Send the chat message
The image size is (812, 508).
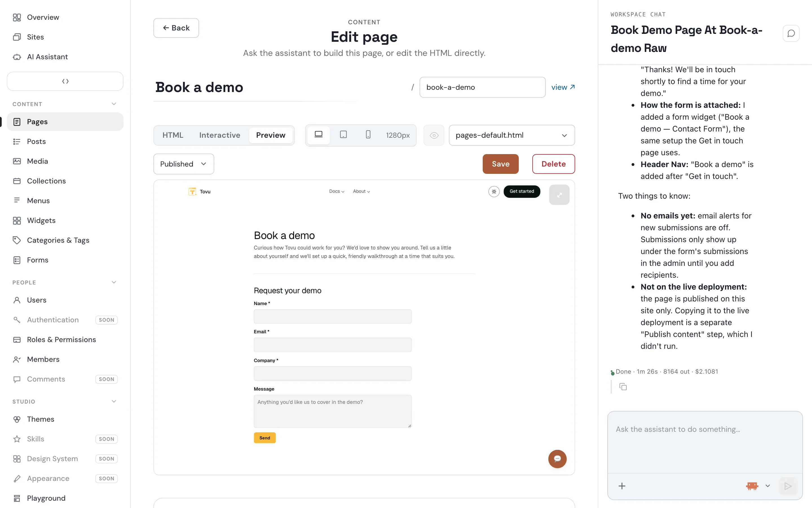[x=788, y=486]
